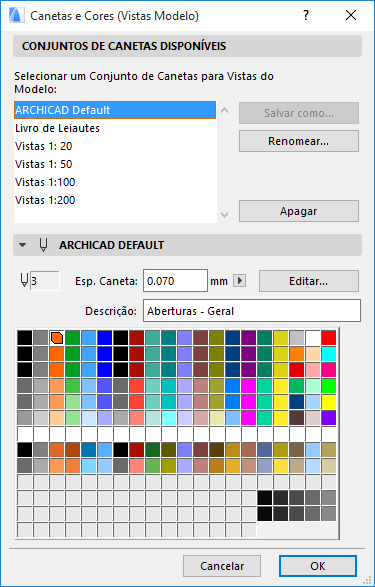Click the ARCHICAD app icon in title bar
Viewport: 375px width, 587px height.
click(x=16, y=16)
